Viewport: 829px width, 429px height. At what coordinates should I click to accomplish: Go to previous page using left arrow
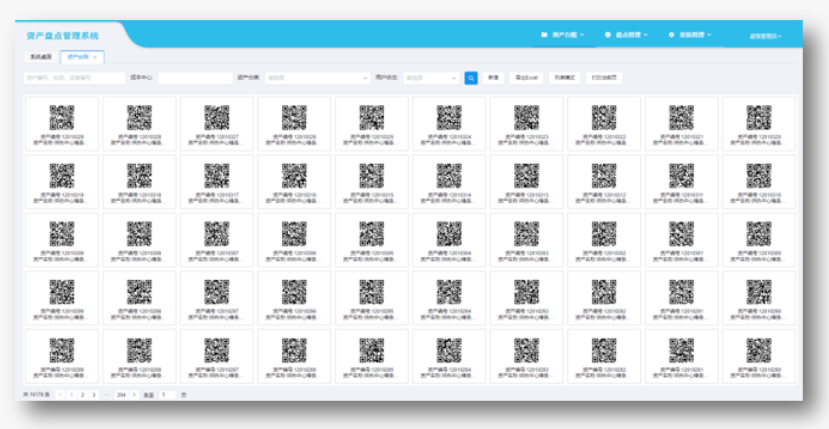point(60,395)
